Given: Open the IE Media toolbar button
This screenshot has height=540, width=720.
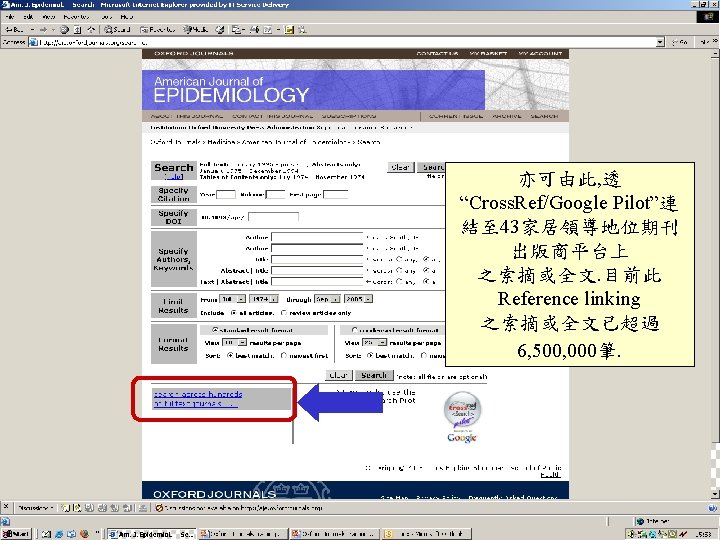Looking at the screenshot, I should coord(196,29).
